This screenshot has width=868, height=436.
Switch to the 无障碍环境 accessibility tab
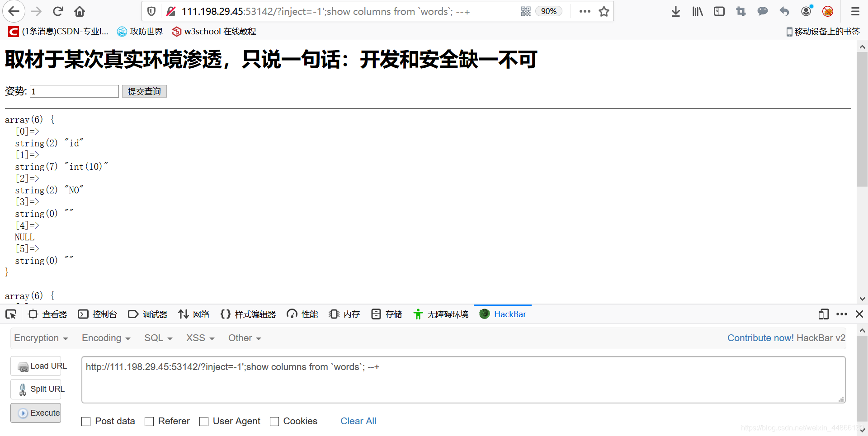441,314
